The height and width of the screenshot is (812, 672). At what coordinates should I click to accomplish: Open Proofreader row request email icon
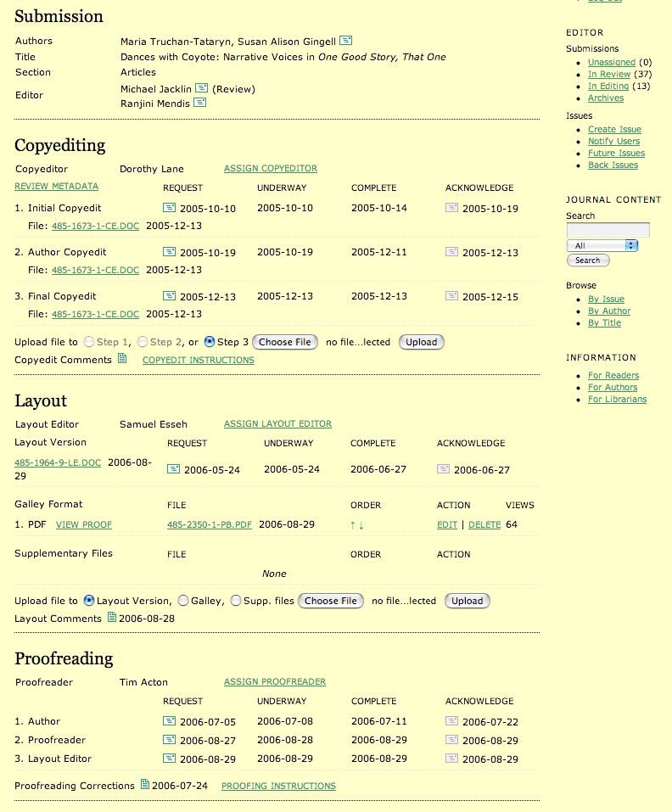point(170,740)
